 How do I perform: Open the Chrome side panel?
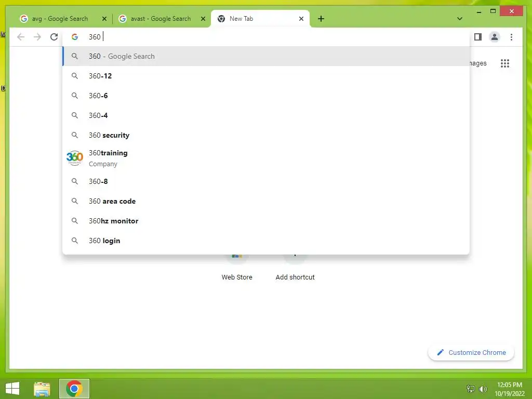point(478,37)
